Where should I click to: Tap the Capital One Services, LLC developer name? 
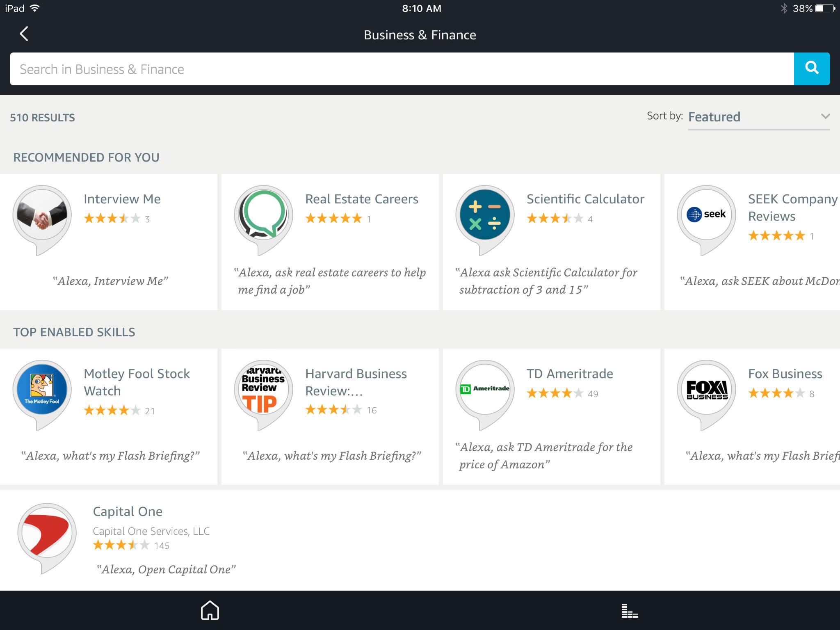click(x=151, y=531)
